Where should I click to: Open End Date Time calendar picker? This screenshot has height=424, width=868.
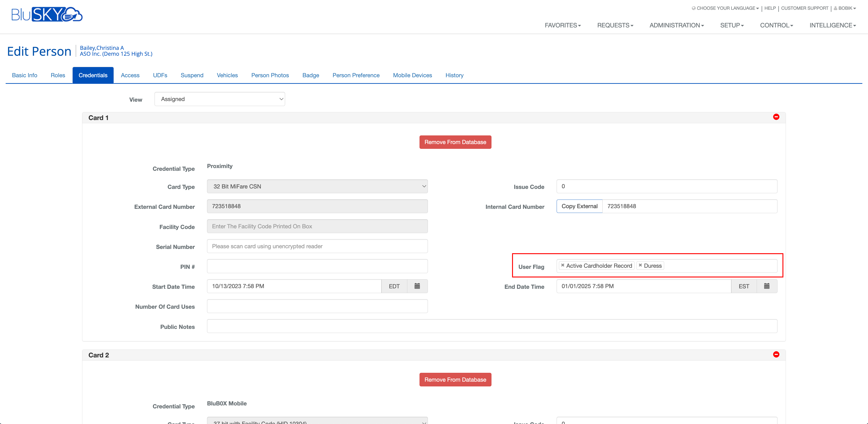[x=767, y=286]
